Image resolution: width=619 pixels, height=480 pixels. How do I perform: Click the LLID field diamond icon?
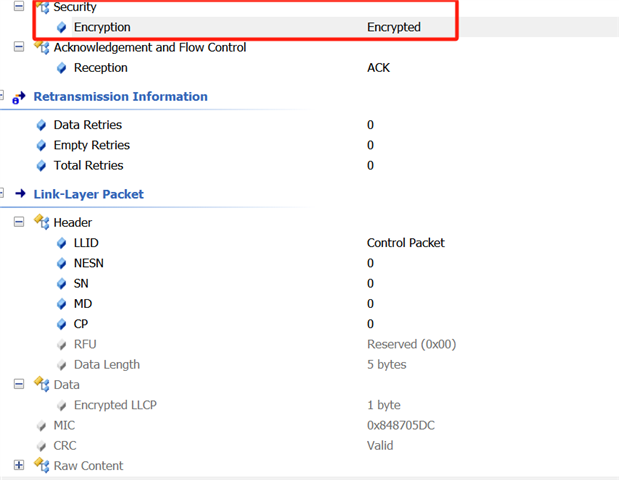point(61,243)
